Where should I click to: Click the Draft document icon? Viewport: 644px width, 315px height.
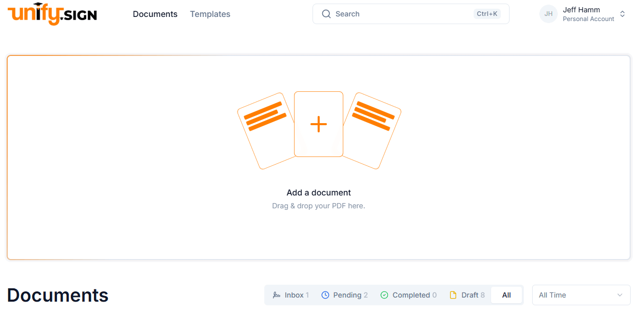(x=452, y=294)
